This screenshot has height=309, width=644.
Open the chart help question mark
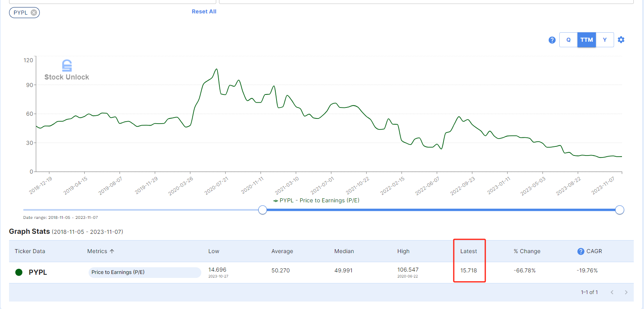552,40
